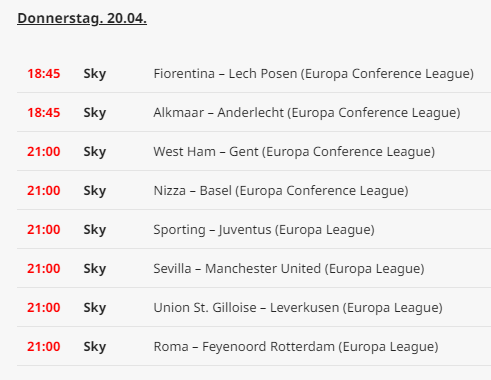Click 21:00 time in the Roma row
The width and height of the screenshot is (491, 380).
pos(44,347)
